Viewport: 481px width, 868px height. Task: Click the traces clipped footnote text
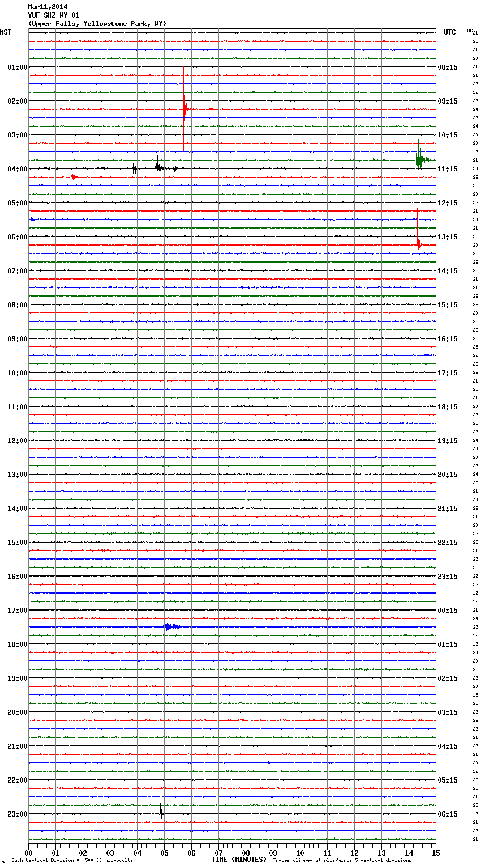(x=342, y=861)
